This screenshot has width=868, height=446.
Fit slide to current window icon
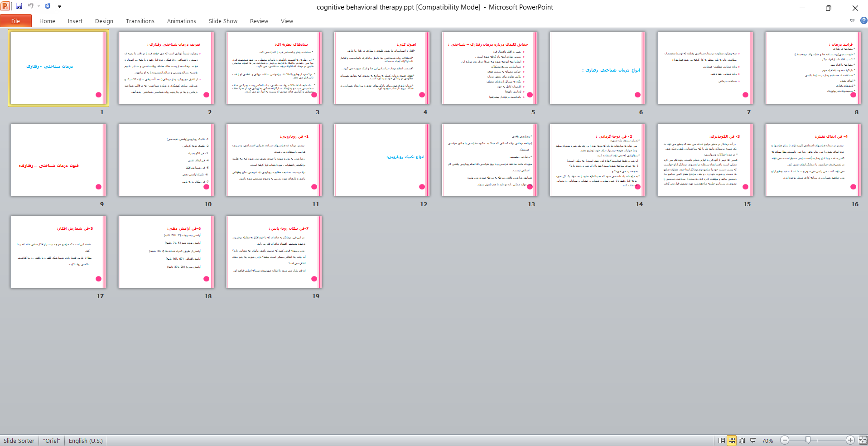[863, 440]
